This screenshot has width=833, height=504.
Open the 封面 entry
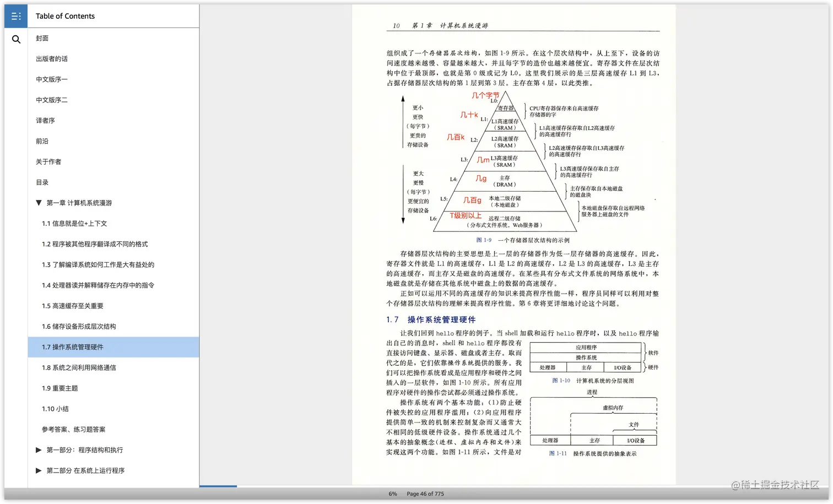coord(42,39)
